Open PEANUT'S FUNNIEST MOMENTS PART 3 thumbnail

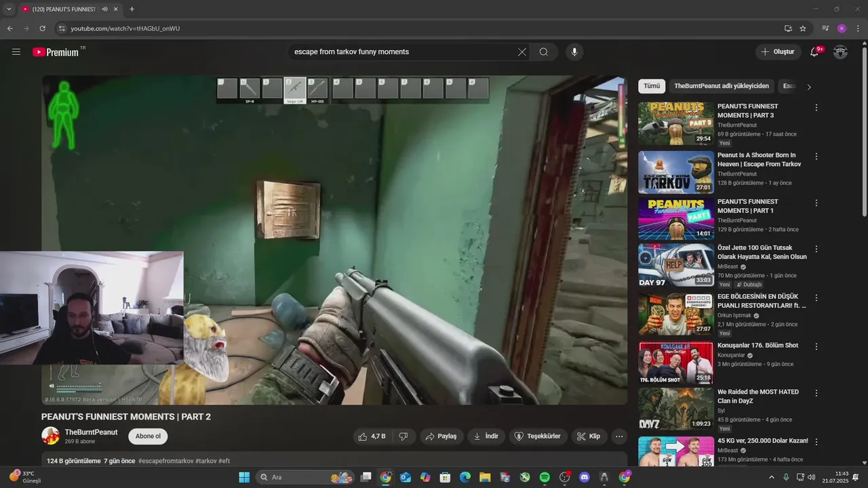click(x=676, y=123)
